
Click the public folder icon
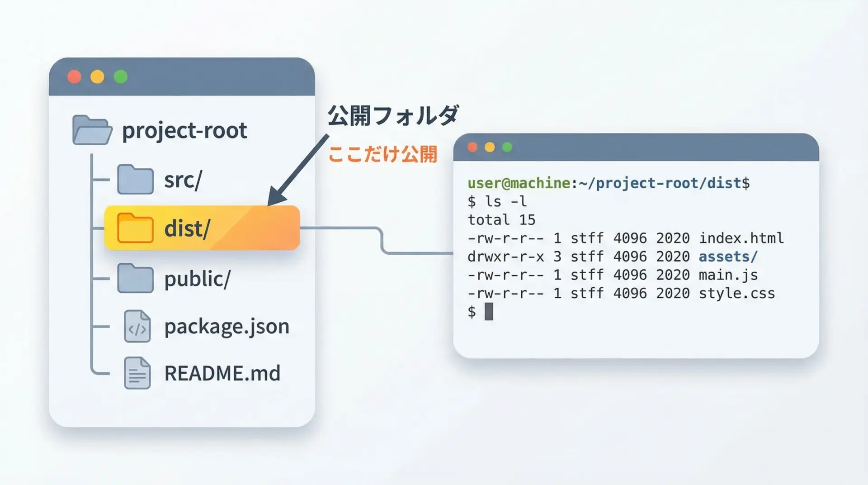click(x=135, y=278)
